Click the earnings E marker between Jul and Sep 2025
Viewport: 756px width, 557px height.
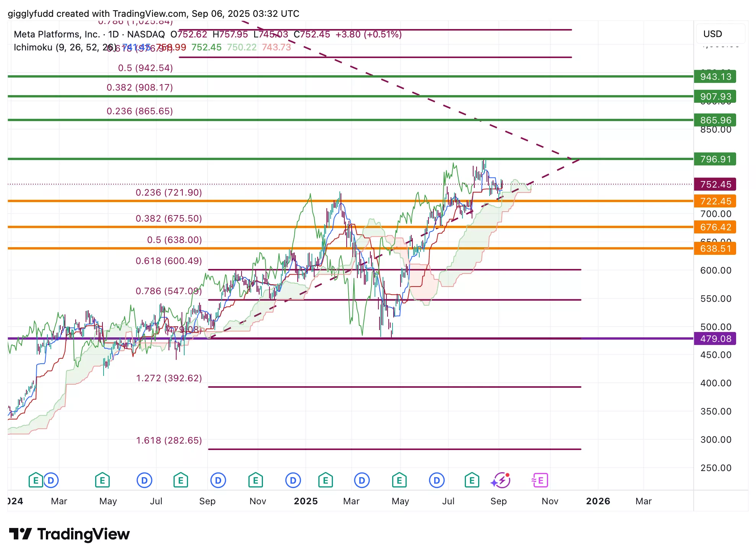(x=472, y=480)
